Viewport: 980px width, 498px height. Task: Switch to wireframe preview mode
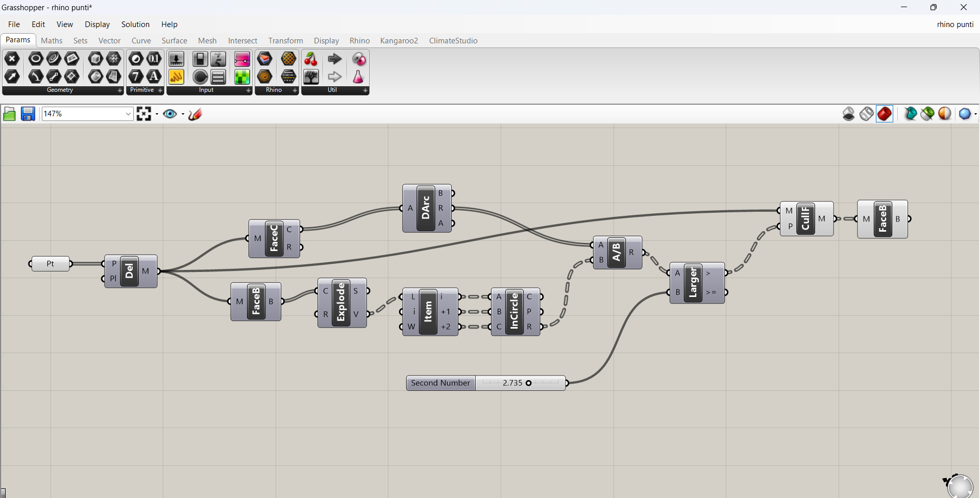(x=866, y=114)
